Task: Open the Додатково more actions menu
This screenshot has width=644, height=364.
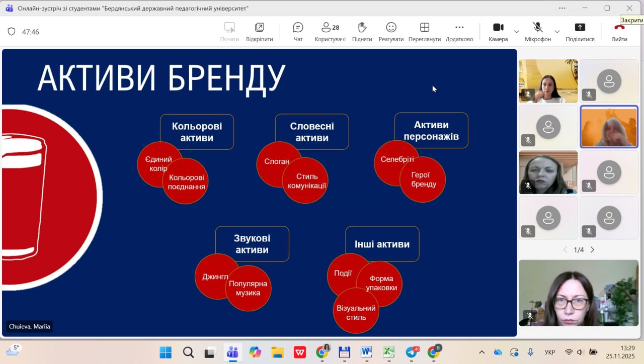Action: 459,32
